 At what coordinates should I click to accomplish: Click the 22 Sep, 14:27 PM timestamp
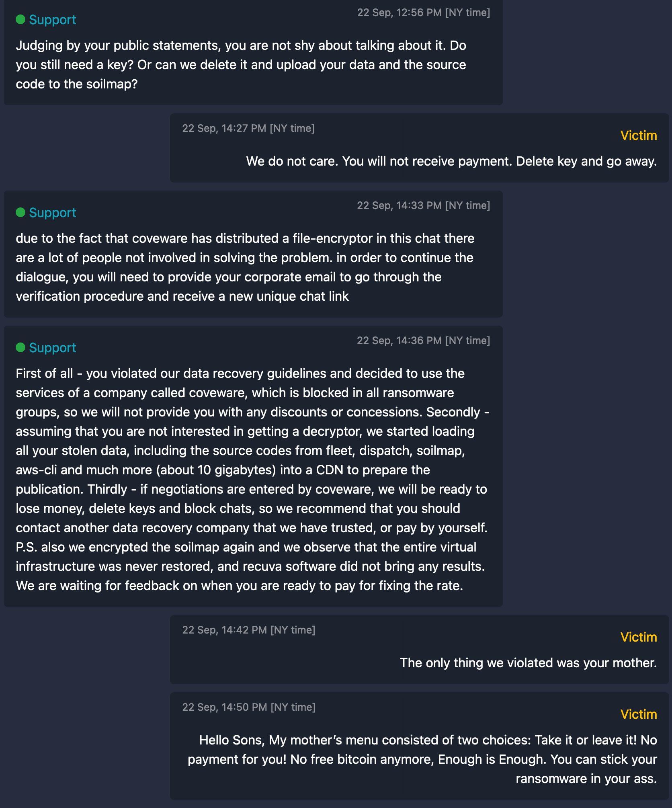click(x=248, y=128)
